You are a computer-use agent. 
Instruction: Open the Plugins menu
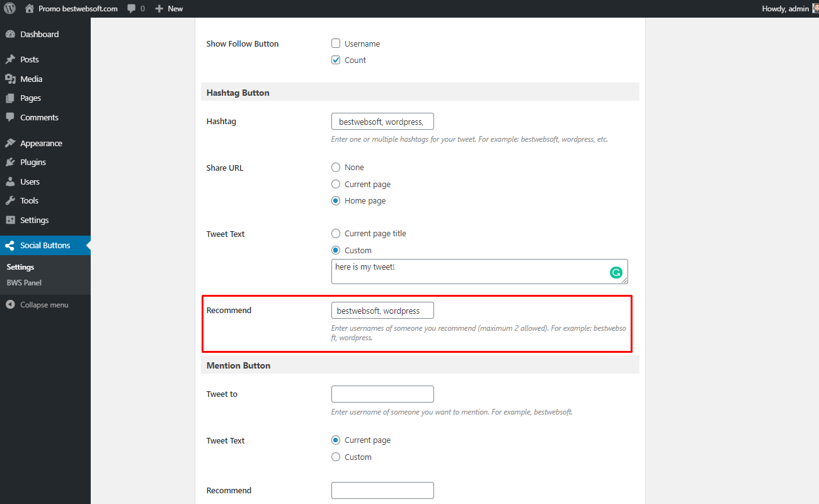(x=45, y=162)
